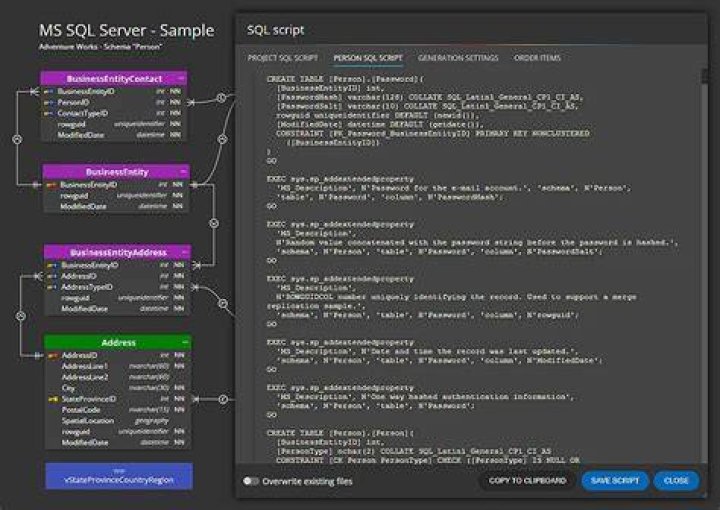Select the PostalCode column row
This screenshot has width=720, height=510.
pyautogui.click(x=118, y=410)
